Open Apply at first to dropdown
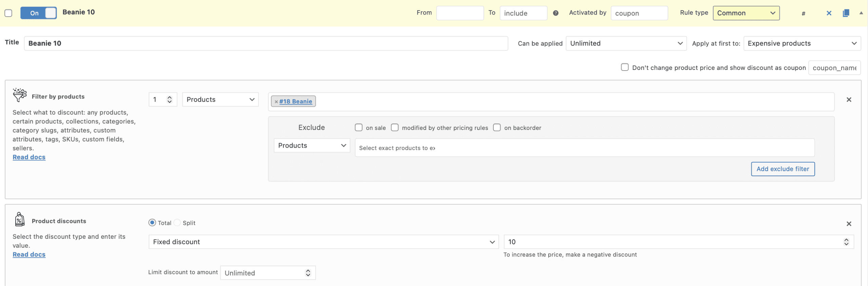868x286 pixels. (802, 43)
